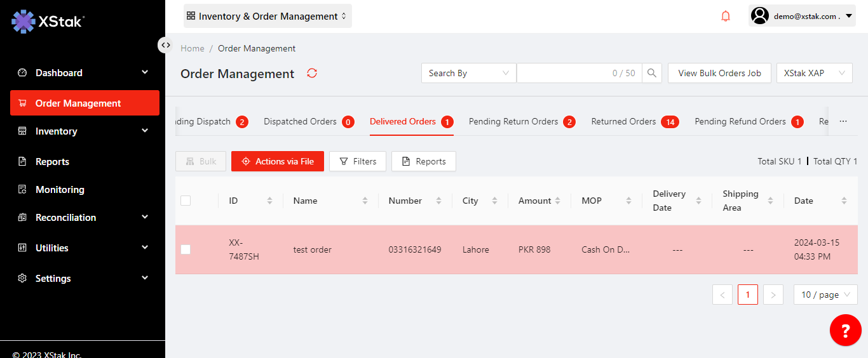This screenshot has height=358, width=868.
Task: Open the XStak XAP store dropdown
Action: [814, 73]
